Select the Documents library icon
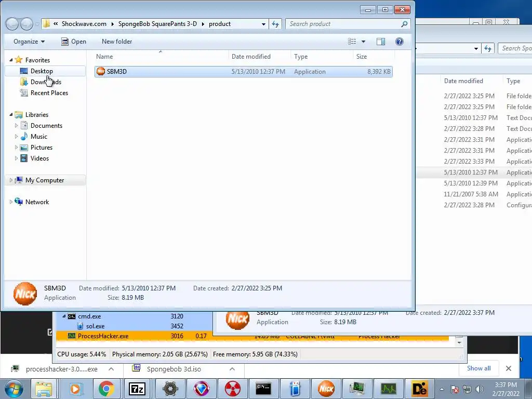 point(24,126)
